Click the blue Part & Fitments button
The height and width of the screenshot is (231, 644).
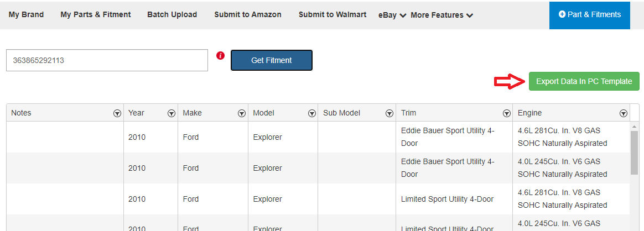pyautogui.click(x=590, y=15)
